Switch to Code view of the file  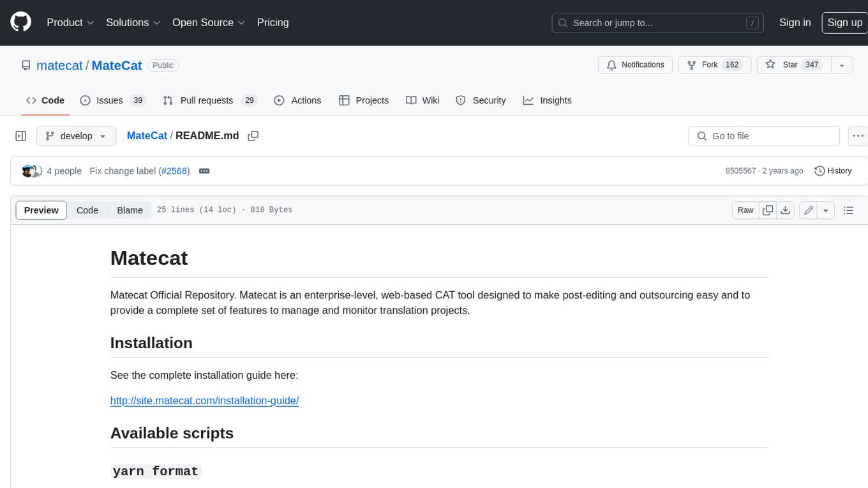87,210
